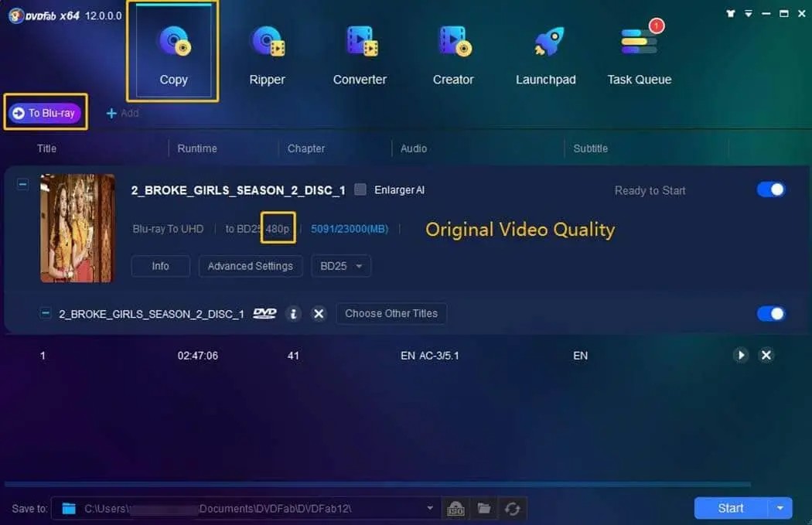Screen dimensions: 812x525
Task: Click the 480p quality label
Action: click(278, 229)
